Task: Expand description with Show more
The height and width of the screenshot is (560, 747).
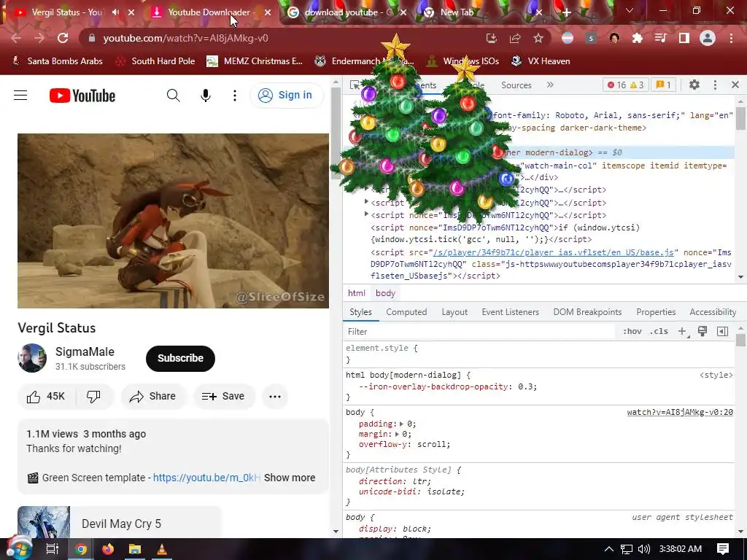Action: (290, 478)
